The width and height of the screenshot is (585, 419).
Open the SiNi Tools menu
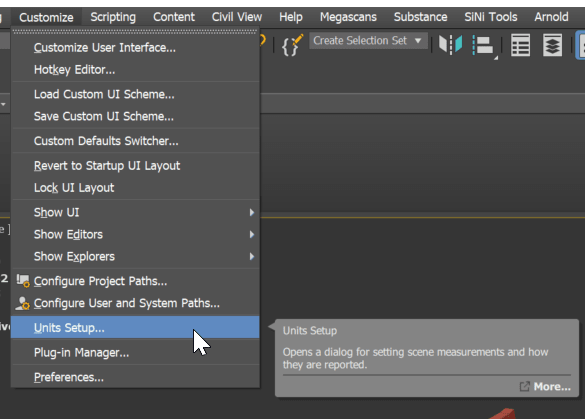491,17
